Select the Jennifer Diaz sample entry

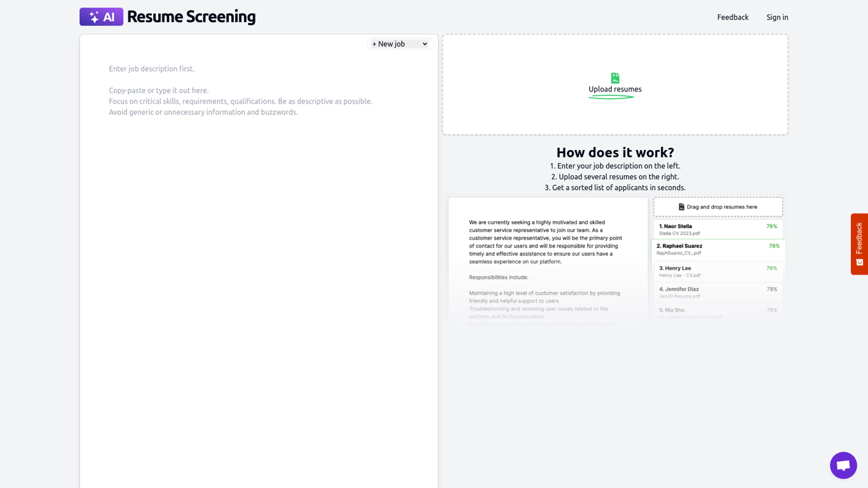pos(718,292)
